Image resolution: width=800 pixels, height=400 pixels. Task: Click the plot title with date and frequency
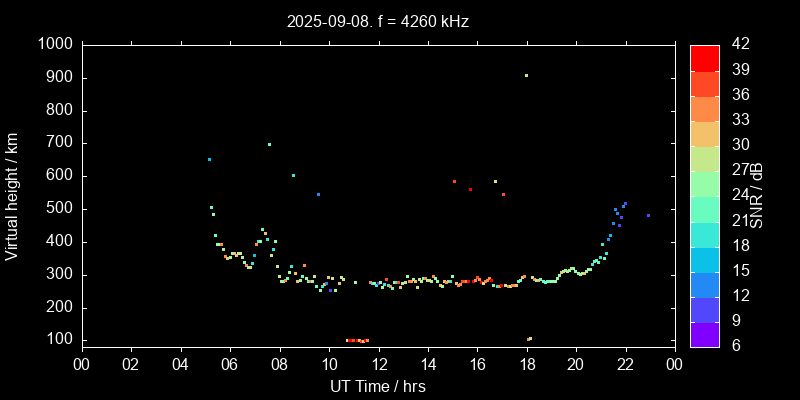(x=377, y=21)
